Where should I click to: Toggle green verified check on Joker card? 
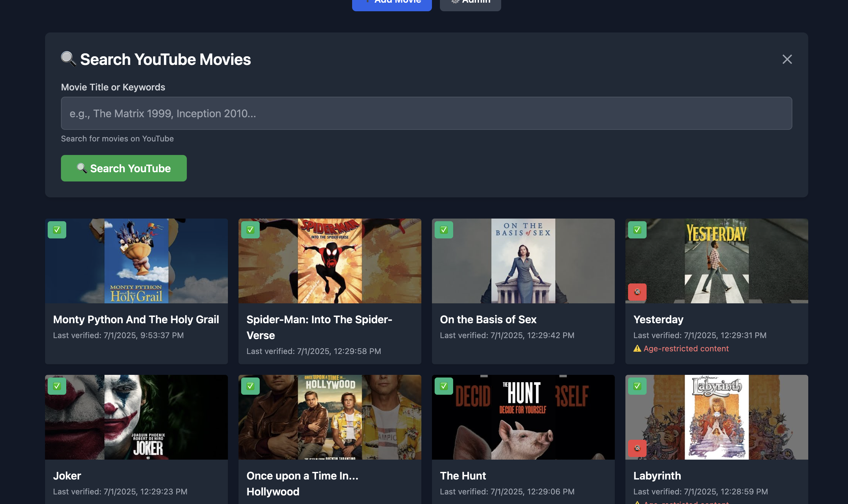tap(57, 386)
